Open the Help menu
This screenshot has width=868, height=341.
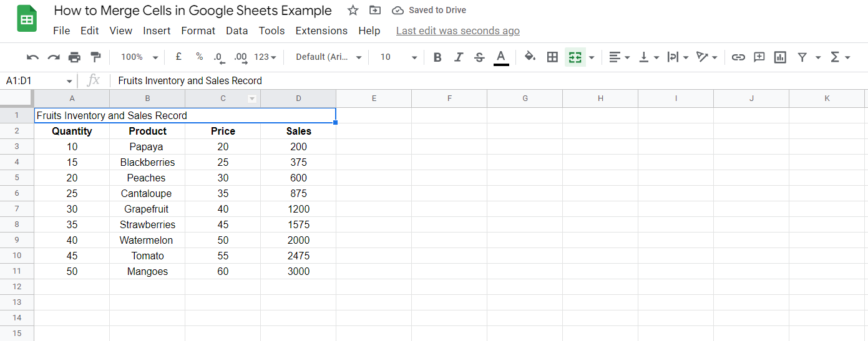pos(369,31)
